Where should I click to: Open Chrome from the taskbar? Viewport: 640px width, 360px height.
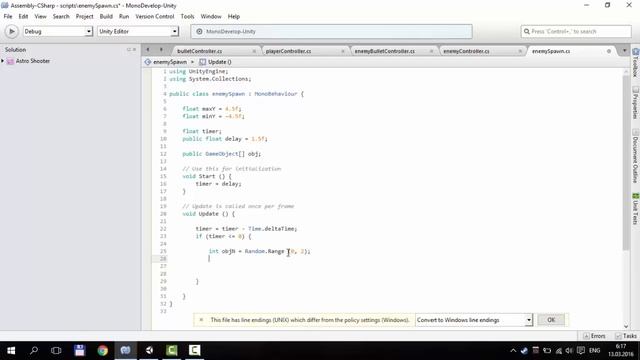pyautogui.click(x=102, y=351)
